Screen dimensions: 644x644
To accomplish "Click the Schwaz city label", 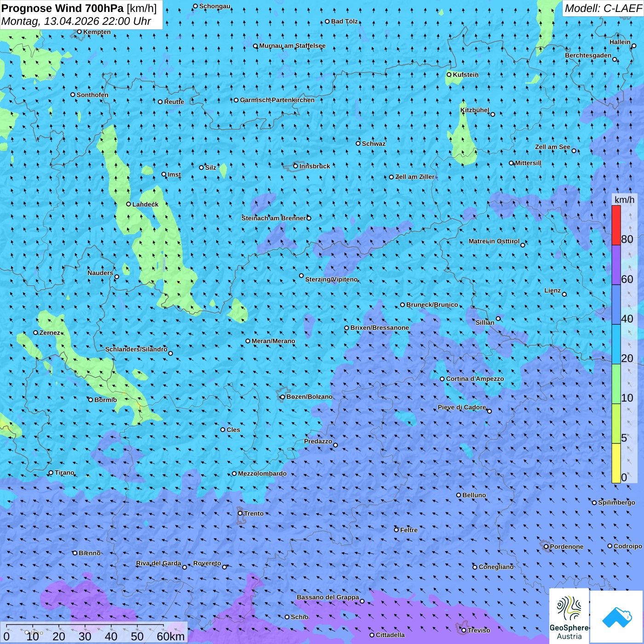I will [374, 144].
